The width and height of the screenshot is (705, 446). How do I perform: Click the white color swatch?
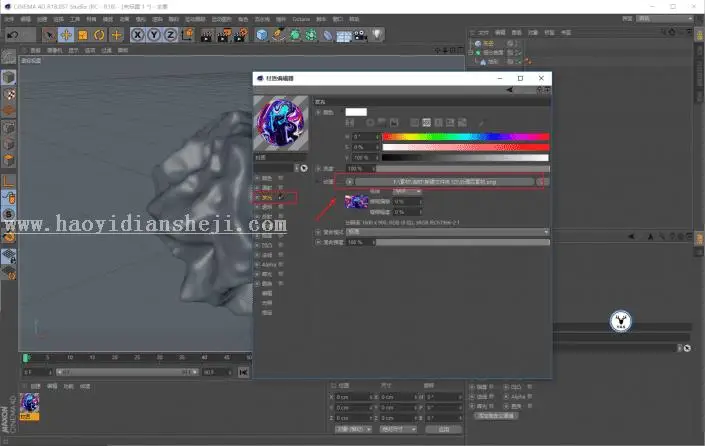tap(356, 112)
